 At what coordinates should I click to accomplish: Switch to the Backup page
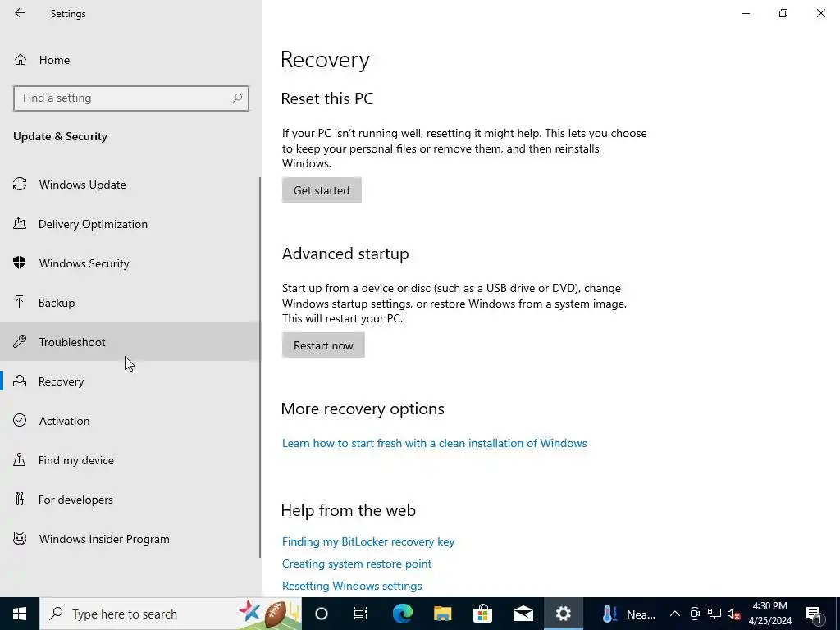coord(130,303)
